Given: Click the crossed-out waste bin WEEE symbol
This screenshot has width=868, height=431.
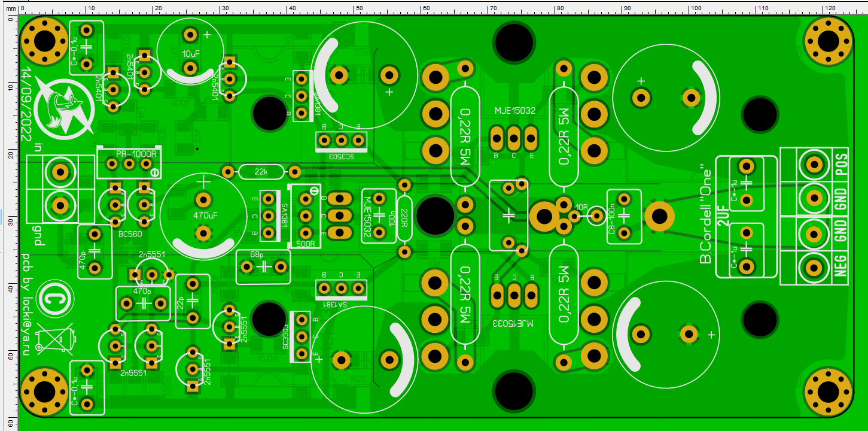Looking at the screenshot, I should pyautogui.click(x=56, y=339).
